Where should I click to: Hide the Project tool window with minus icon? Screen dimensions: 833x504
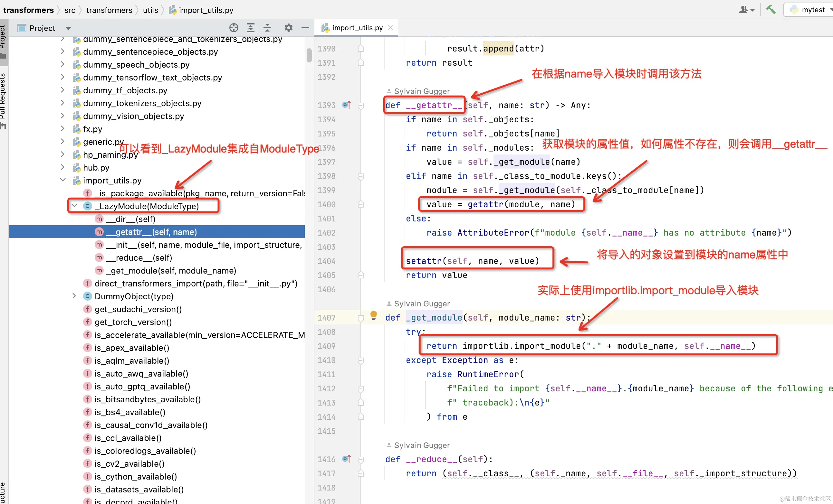[305, 28]
